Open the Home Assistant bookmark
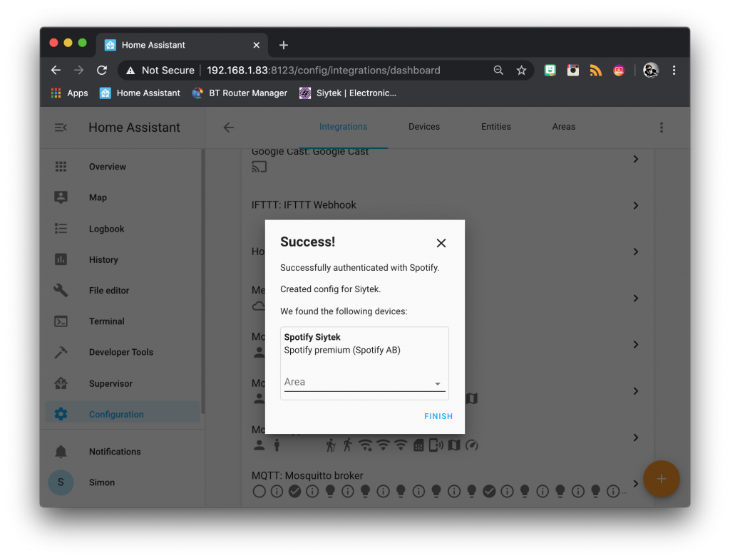Viewport: 730px width, 560px height. point(140,93)
